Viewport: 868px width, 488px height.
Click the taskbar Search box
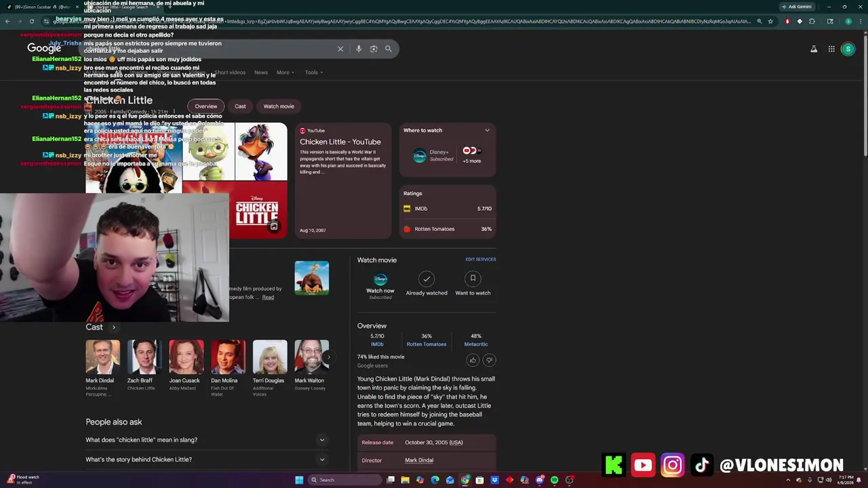click(345, 480)
